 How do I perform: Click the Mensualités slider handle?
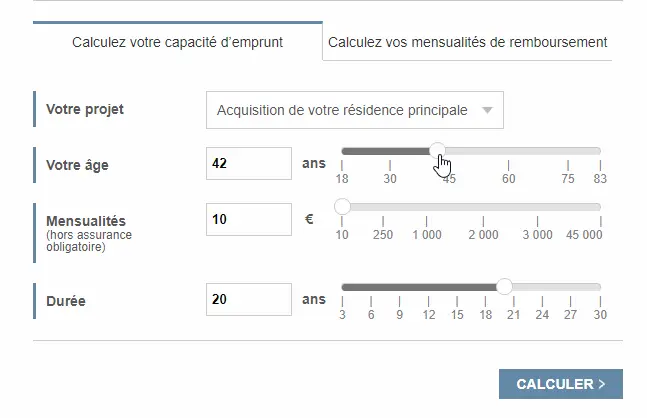point(343,207)
